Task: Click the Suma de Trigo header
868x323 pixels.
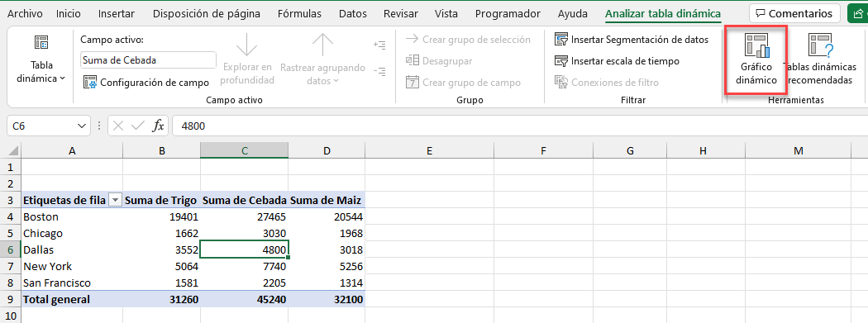Action: pyautogui.click(x=162, y=200)
